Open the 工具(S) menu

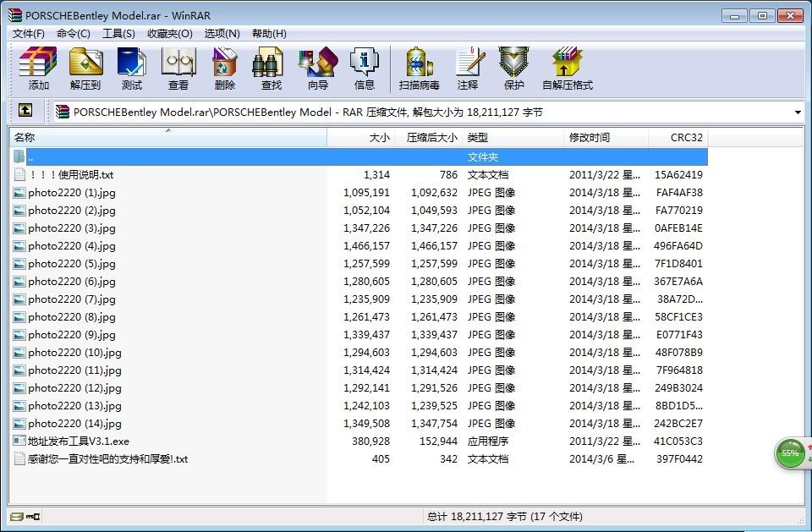tap(118, 34)
